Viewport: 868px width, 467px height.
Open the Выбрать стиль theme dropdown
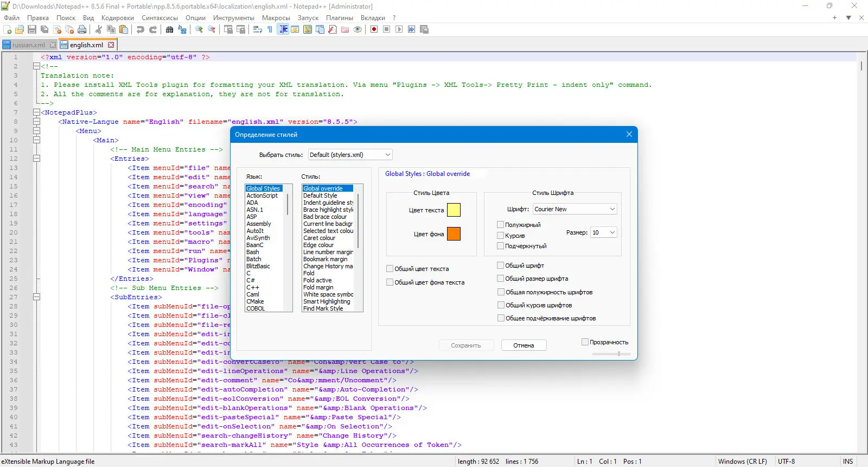pos(350,155)
